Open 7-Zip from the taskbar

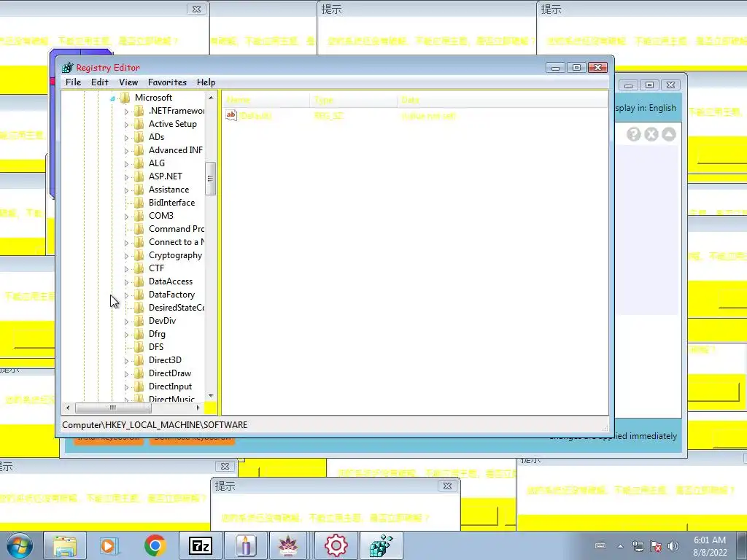coord(200,545)
